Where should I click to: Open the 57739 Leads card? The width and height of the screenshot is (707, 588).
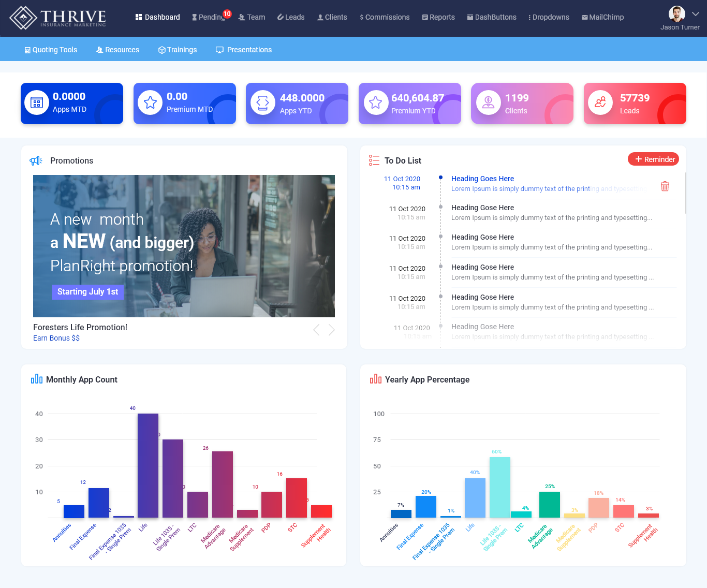635,104
